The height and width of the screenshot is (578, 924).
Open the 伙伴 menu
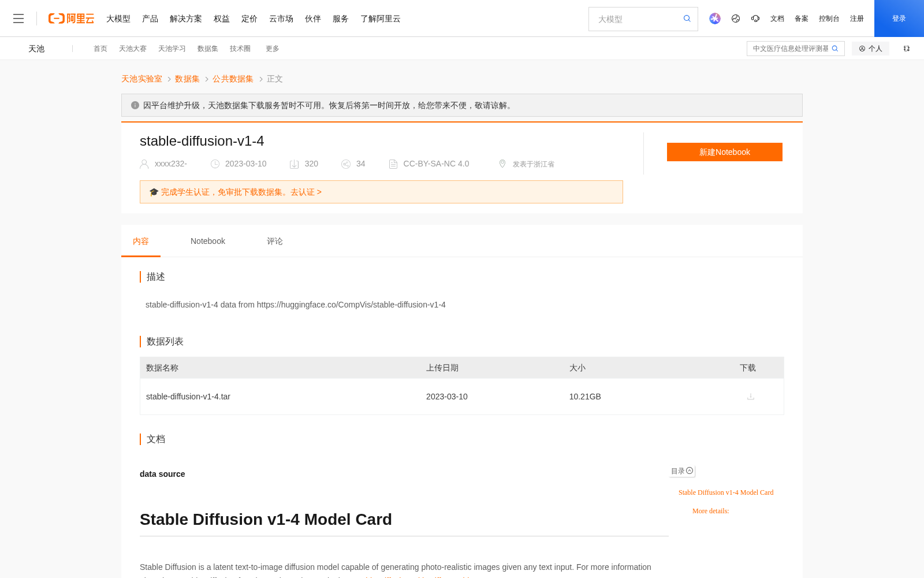point(313,18)
